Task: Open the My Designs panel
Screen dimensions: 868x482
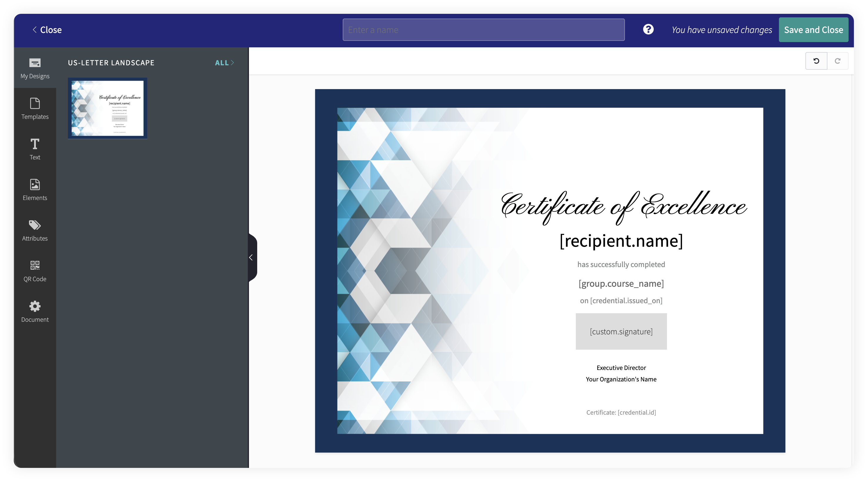Action: point(35,68)
